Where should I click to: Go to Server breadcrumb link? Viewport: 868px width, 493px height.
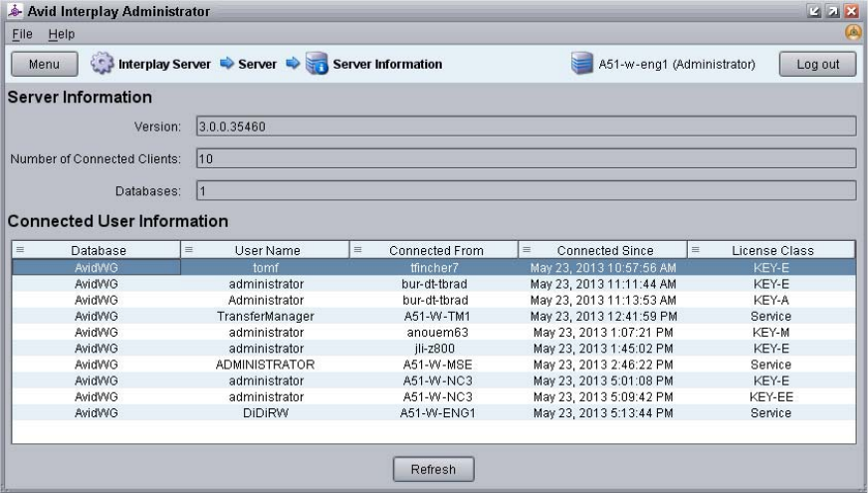pyautogui.click(x=258, y=65)
